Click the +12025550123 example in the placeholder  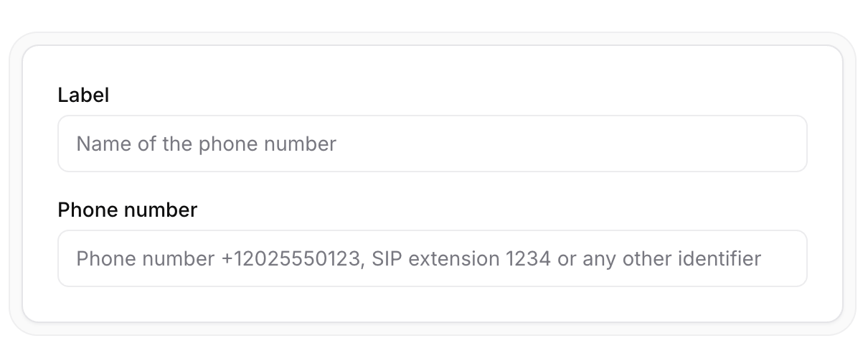click(291, 258)
